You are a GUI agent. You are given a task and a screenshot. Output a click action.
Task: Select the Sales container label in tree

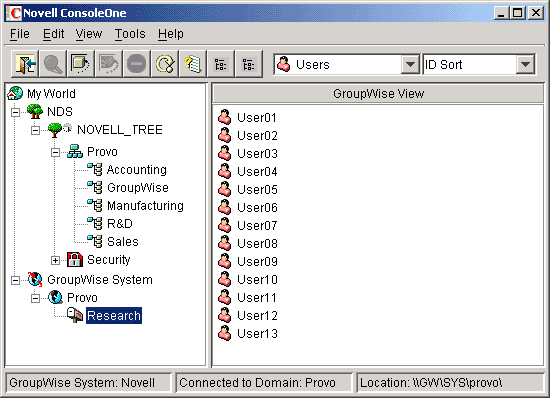(x=123, y=242)
